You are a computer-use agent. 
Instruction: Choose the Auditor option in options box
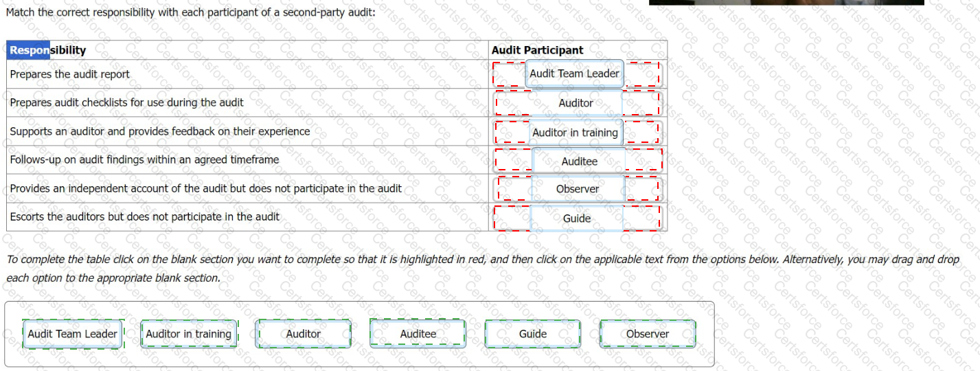[303, 334]
